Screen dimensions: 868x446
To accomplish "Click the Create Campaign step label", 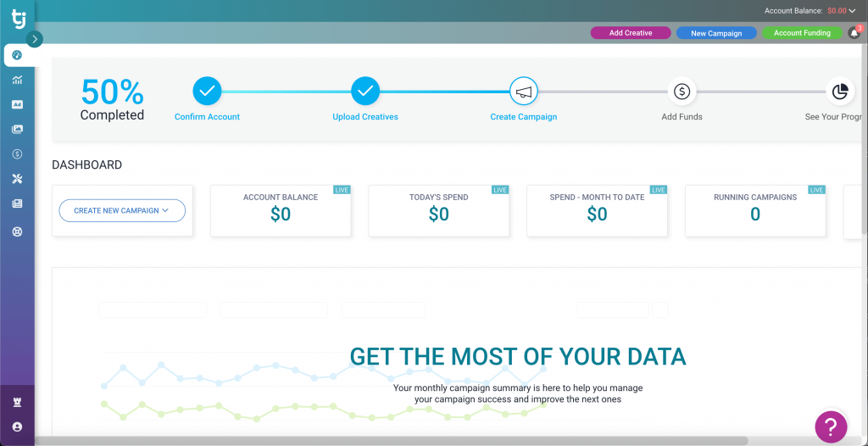I will (x=524, y=117).
